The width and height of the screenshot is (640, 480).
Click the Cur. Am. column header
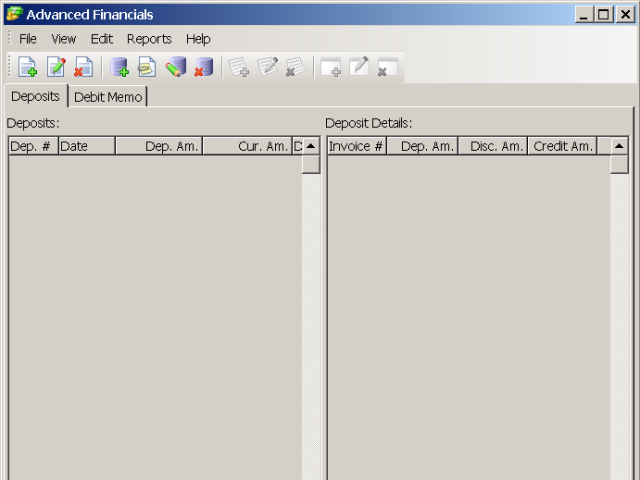(246, 146)
